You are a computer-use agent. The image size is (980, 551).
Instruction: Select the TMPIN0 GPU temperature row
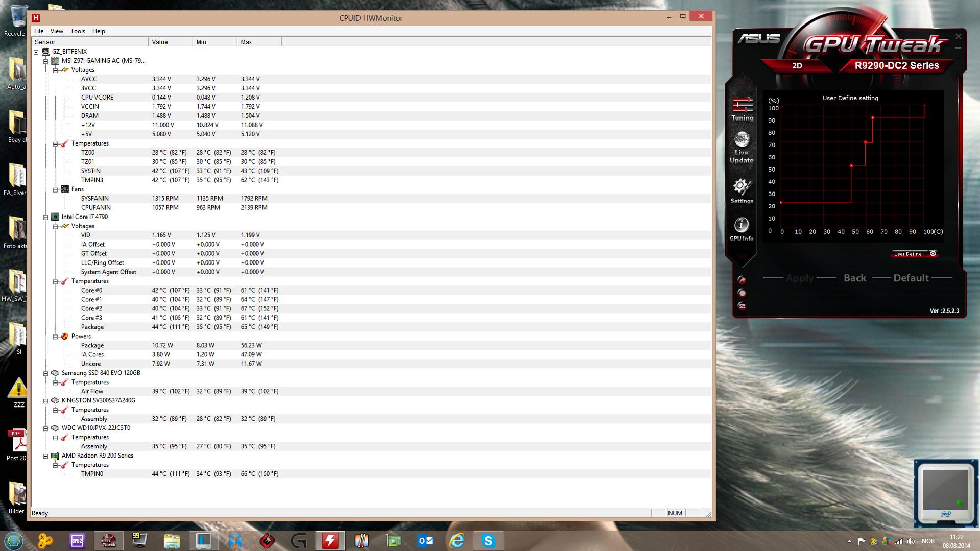tap(371, 474)
